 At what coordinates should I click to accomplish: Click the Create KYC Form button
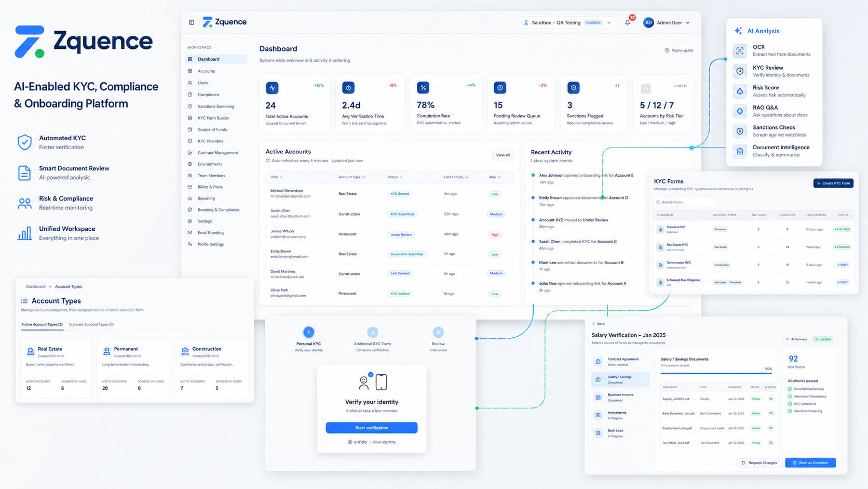click(x=833, y=183)
